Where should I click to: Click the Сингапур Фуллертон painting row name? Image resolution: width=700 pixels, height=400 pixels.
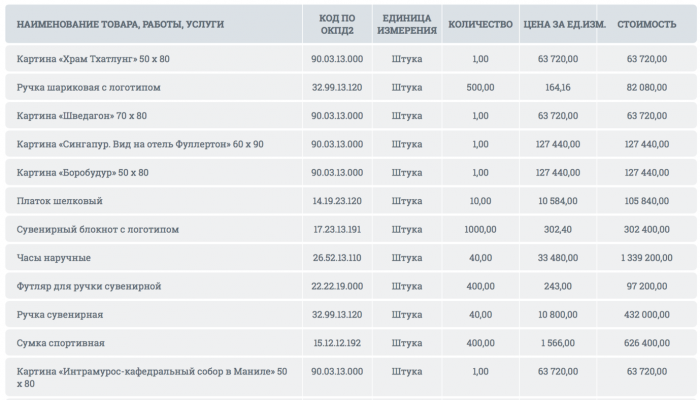(x=140, y=144)
